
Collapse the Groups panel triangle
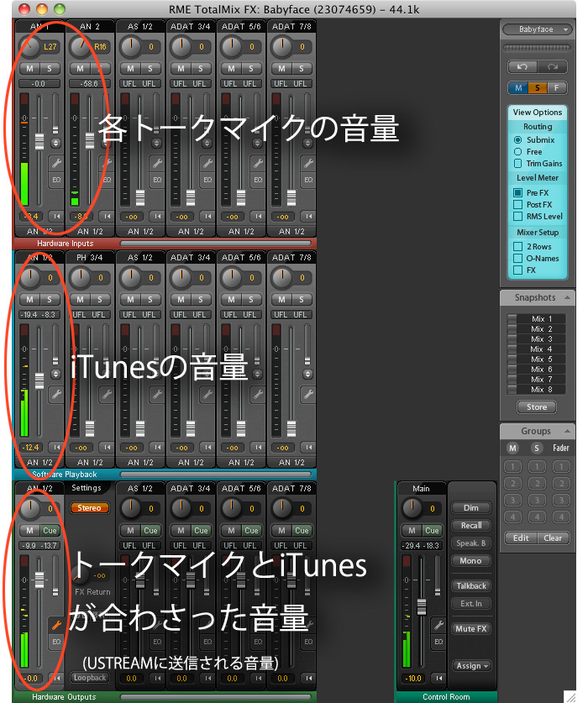pos(567,431)
